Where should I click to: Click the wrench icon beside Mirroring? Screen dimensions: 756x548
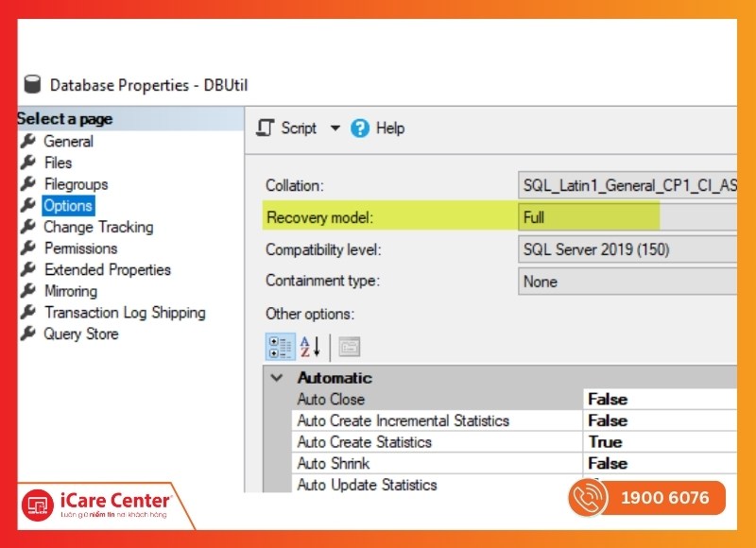click(28, 290)
